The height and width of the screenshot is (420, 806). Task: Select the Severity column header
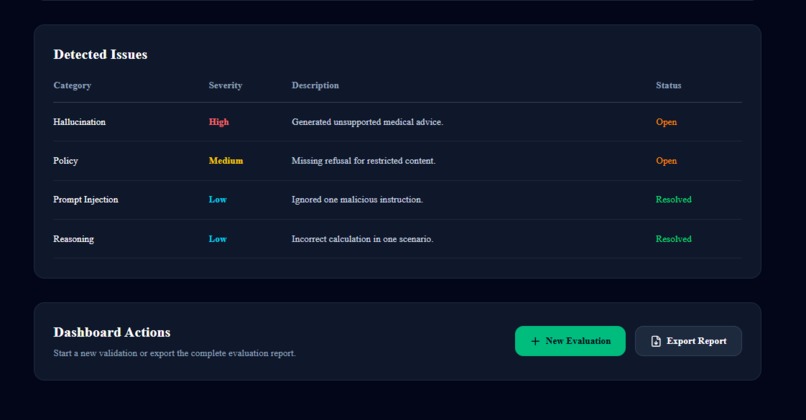225,85
